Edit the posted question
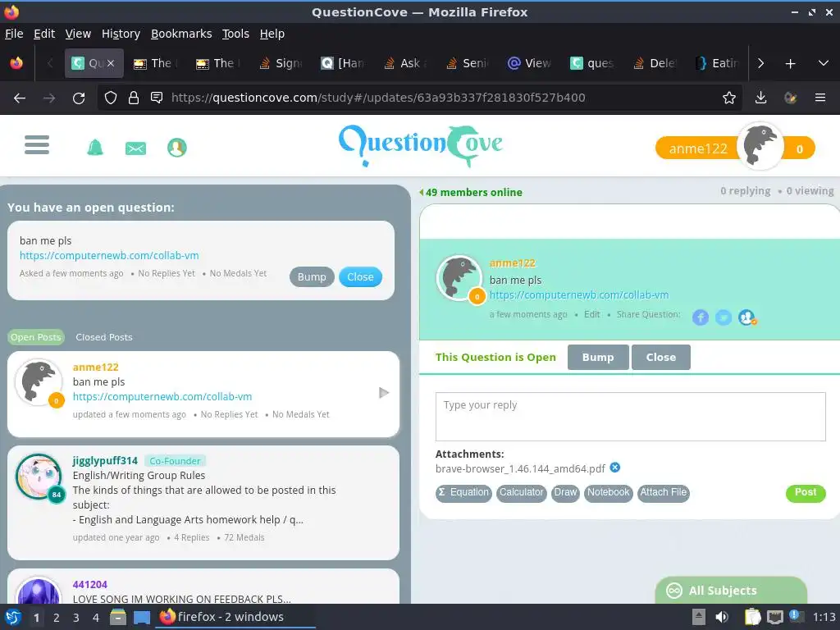Screen dimensions: 840x630 592,314
